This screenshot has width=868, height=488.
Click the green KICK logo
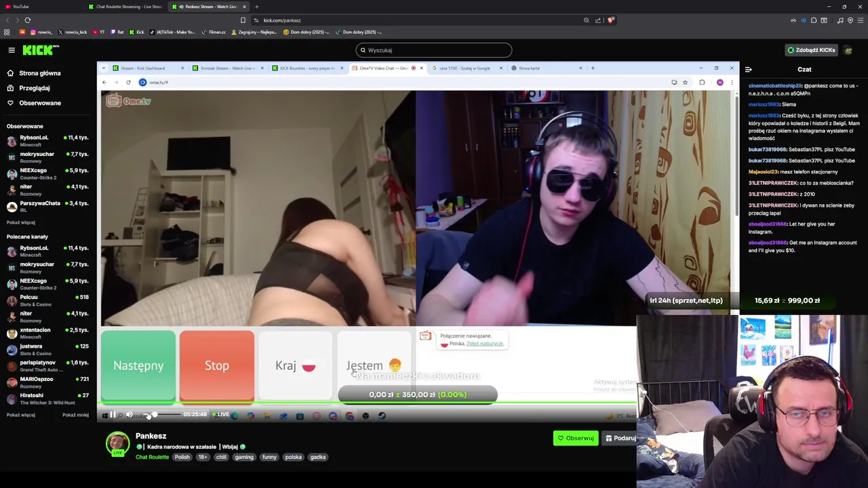tap(41, 50)
